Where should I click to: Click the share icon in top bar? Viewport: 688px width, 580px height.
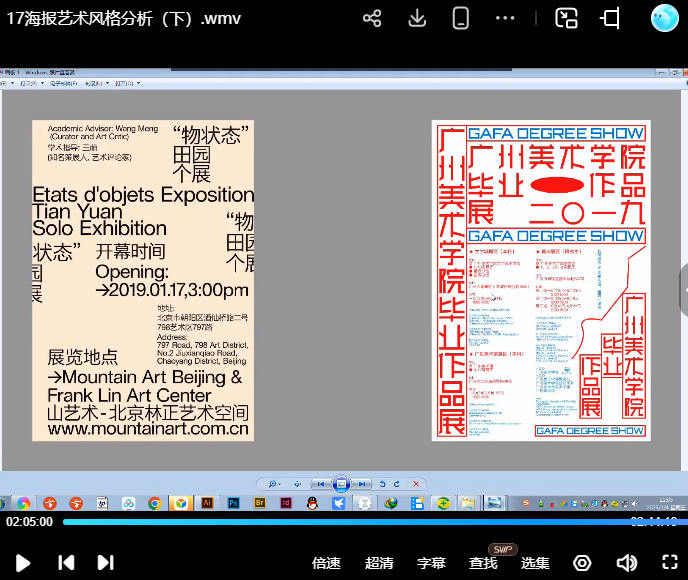[x=372, y=18]
